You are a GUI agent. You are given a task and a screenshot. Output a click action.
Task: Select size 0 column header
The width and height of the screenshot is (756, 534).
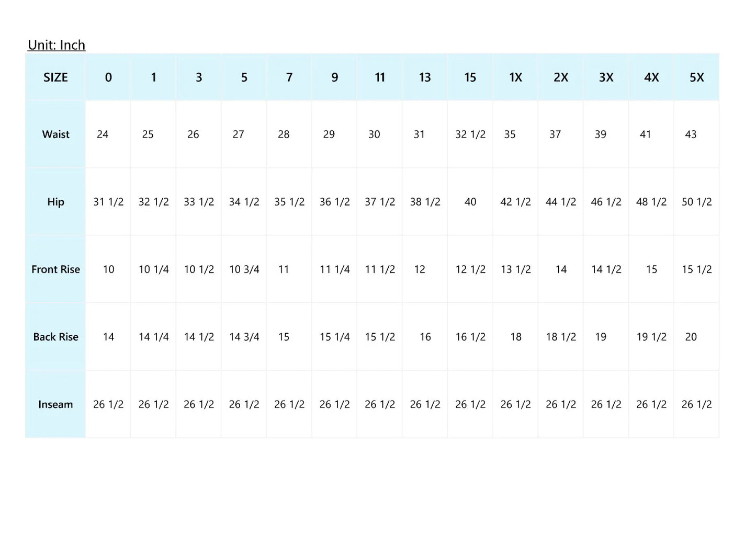click(x=108, y=77)
